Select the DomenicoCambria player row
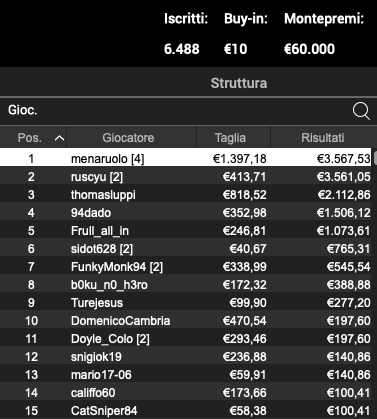 click(186, 320)
